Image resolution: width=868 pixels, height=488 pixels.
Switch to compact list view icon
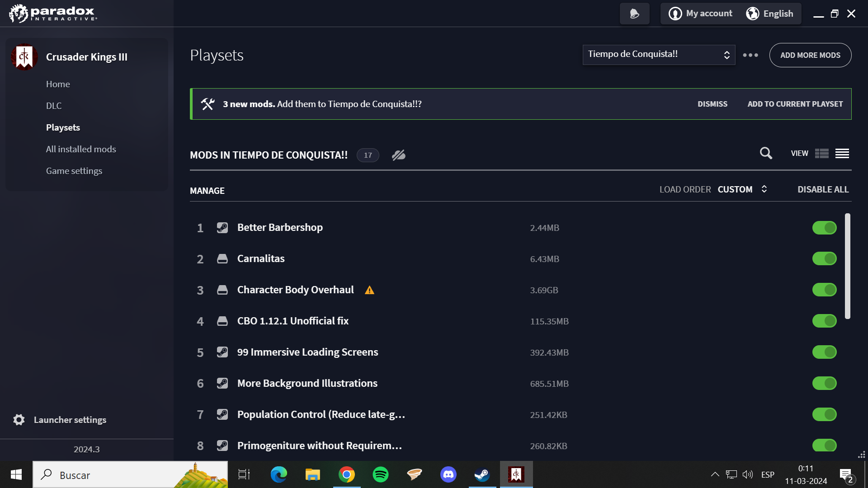842,153
